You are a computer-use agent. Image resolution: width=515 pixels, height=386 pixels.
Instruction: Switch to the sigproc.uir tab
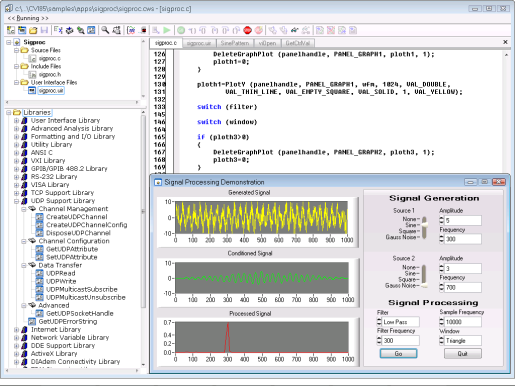tap(199, 43)
